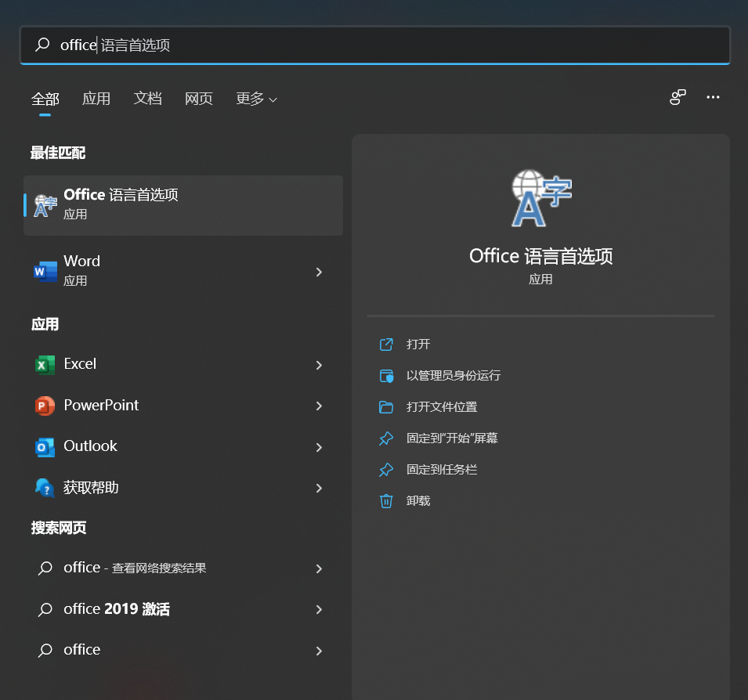The width and height of the screenshot is (748, 700).
Task: Switch to the 应用 filter tab
Action: [x=96, y=99]
